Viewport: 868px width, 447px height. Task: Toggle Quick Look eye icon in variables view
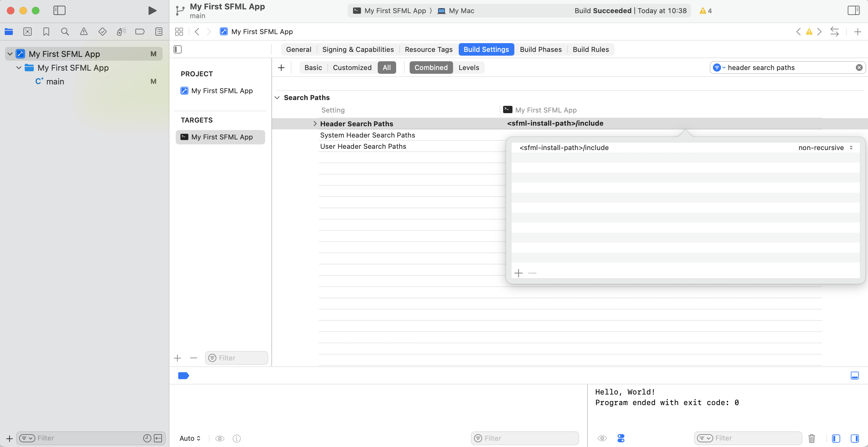[603, 438]
